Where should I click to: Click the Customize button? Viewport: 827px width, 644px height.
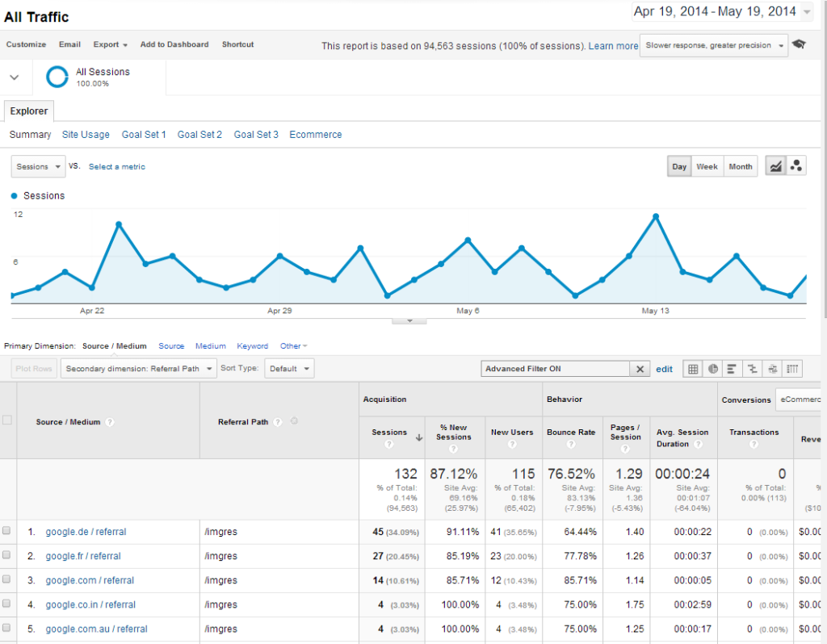click(x=26, y=45)
